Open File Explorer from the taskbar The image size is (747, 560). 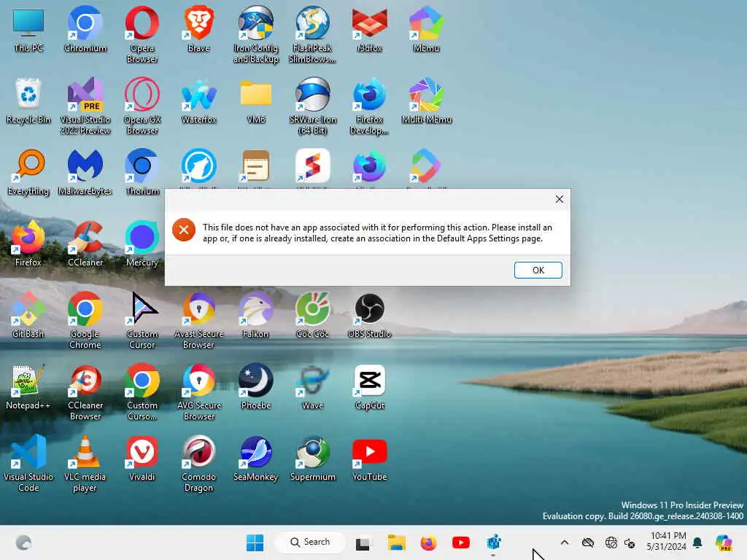click(396, 542)
